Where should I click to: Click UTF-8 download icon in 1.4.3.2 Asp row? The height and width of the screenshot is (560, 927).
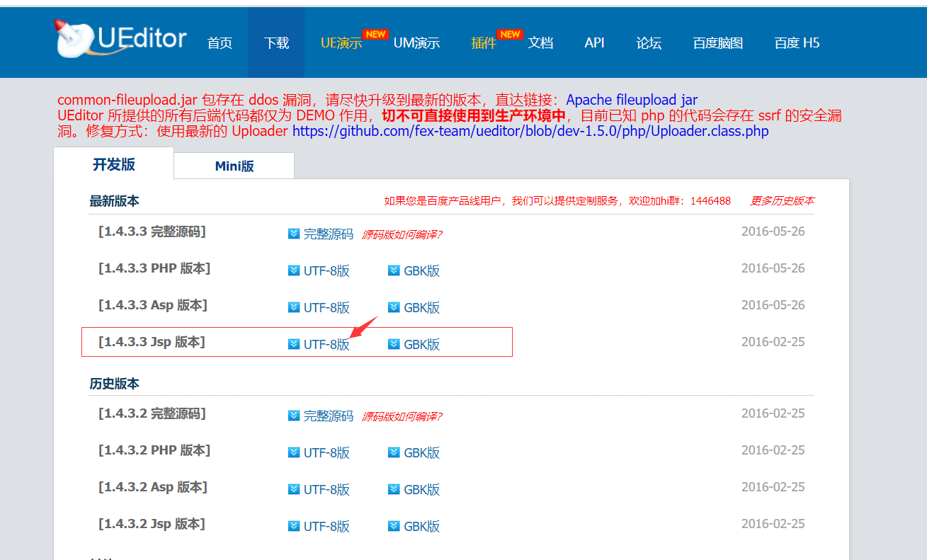[294, 489]
